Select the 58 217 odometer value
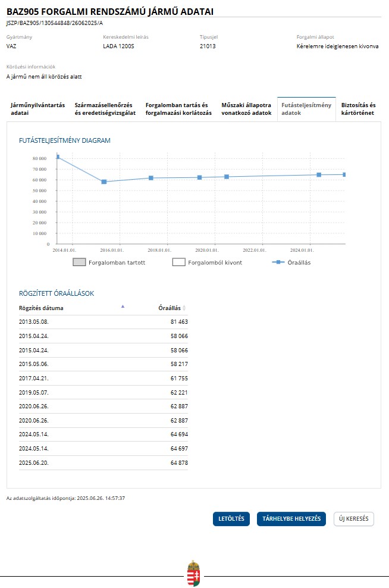 (x=179, y=364)
